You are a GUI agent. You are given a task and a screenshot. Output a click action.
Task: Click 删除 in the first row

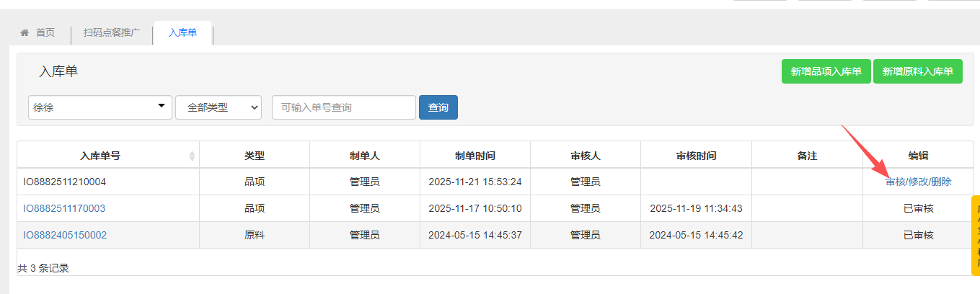coord(941,182)
